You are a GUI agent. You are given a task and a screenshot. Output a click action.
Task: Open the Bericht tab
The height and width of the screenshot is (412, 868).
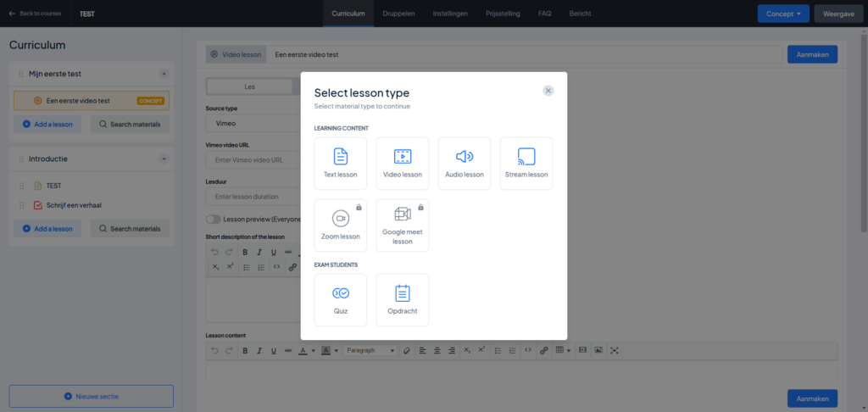(580, 14)
